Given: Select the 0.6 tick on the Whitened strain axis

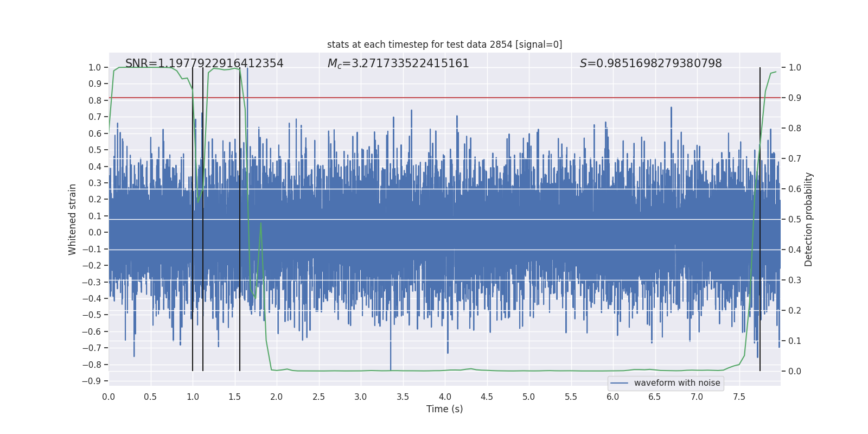Looking at the screenshot, I should coord(95,133).
